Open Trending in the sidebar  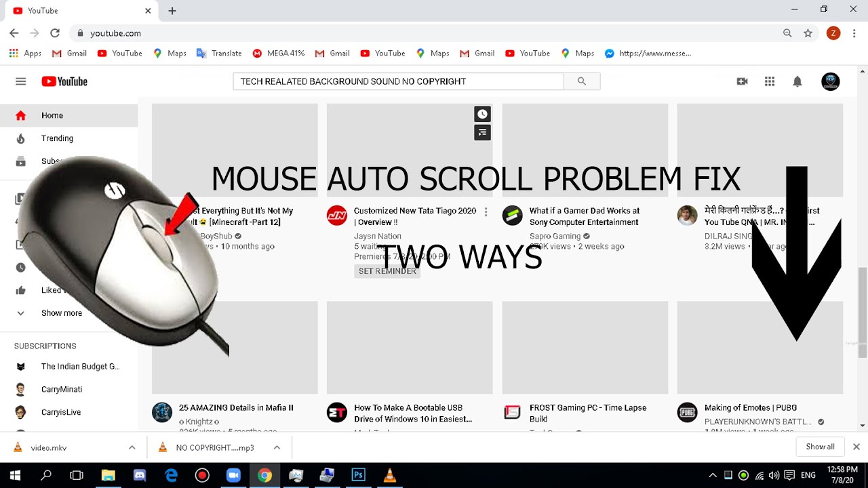tap(68, 138)
